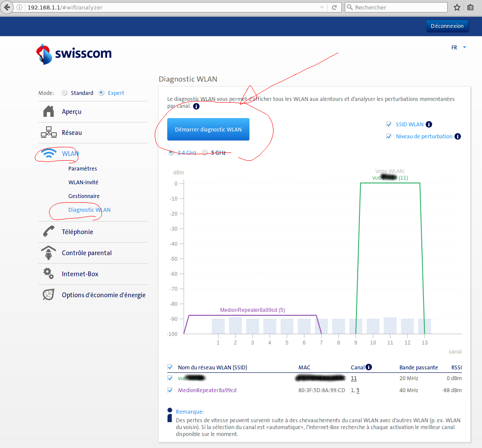Click the Déconnexion button
The height and width of the screenshot is (448, 482).
[x=447, y=26]
